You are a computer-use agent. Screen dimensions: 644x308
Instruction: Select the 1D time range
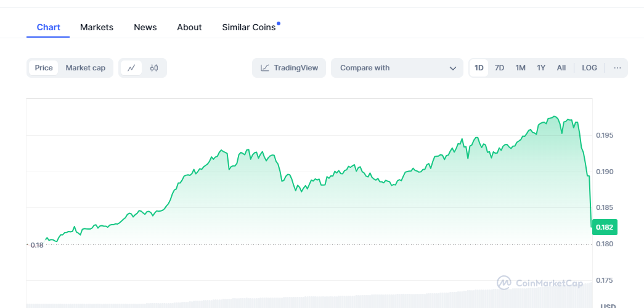(x=479, y=68)
